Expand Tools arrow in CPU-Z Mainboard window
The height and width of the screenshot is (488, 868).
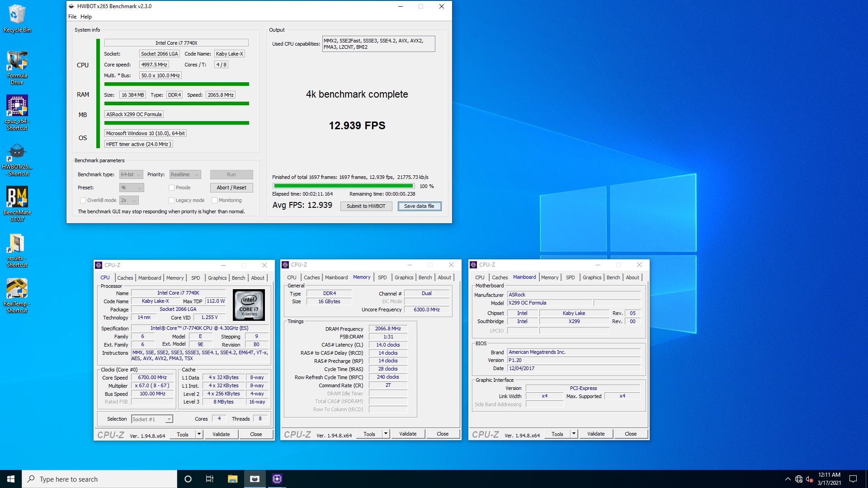coord(574,434)
